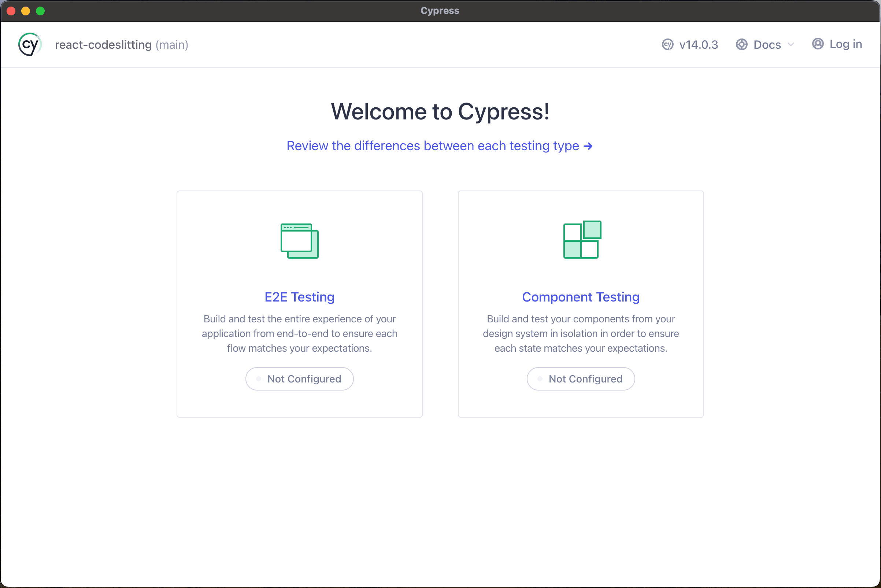Maximize the Cypress window with green button

tap(40, 11)
